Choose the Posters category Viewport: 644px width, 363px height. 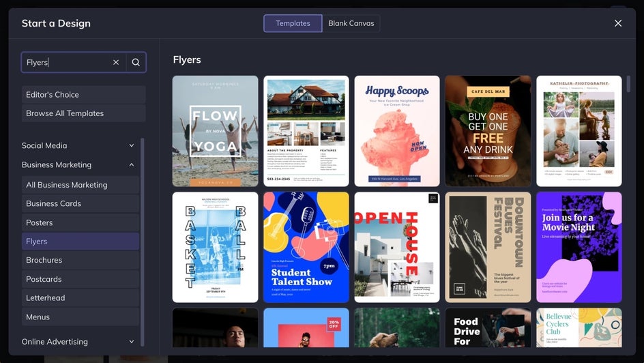pos(80,222)
